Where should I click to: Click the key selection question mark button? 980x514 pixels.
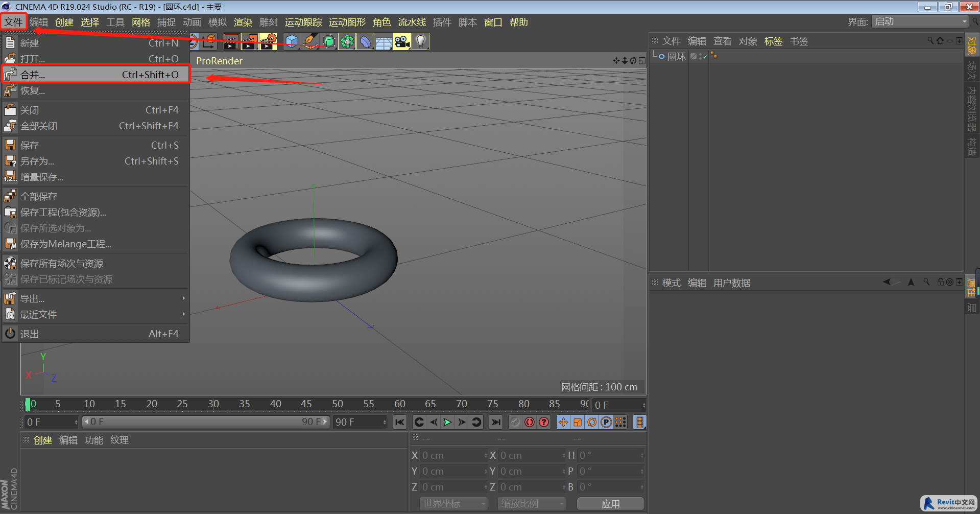click(544, 422)
